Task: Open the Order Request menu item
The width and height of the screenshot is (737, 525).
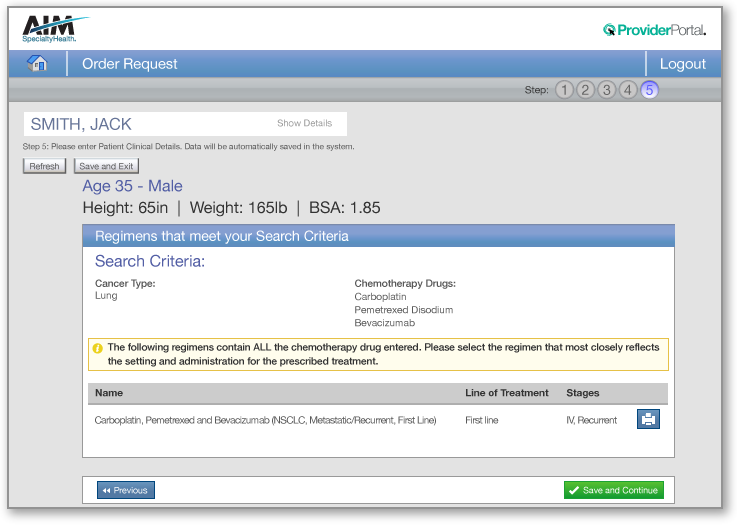Action: (130, 64)
